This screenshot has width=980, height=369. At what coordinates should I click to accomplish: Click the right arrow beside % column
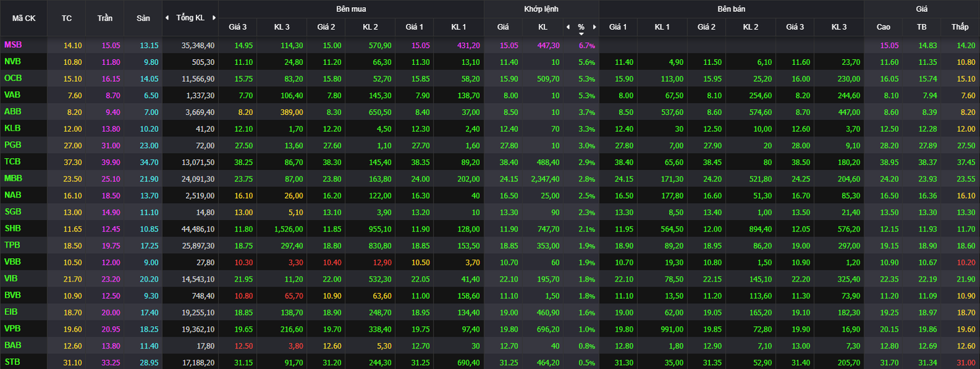(594, 27)
